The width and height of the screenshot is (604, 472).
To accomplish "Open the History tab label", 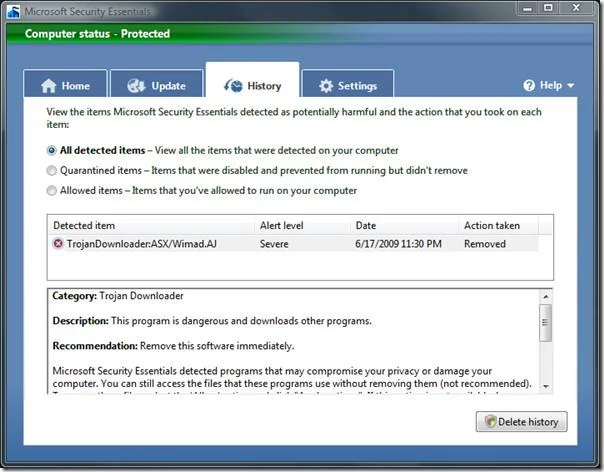I will [x=264, y=86].
